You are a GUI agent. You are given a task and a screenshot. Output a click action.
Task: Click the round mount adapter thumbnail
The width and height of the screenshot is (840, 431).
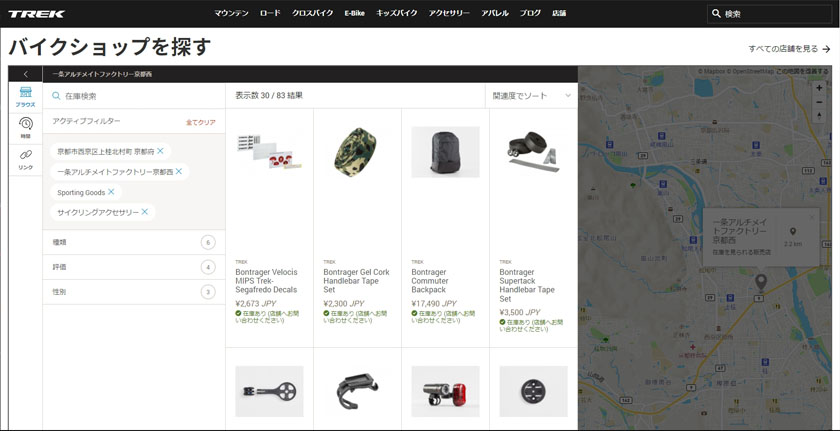tap(533, 391)
